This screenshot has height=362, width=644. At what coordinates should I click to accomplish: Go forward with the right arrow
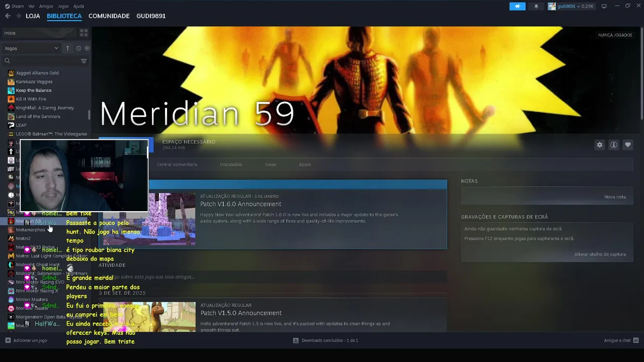pos(18,16)
